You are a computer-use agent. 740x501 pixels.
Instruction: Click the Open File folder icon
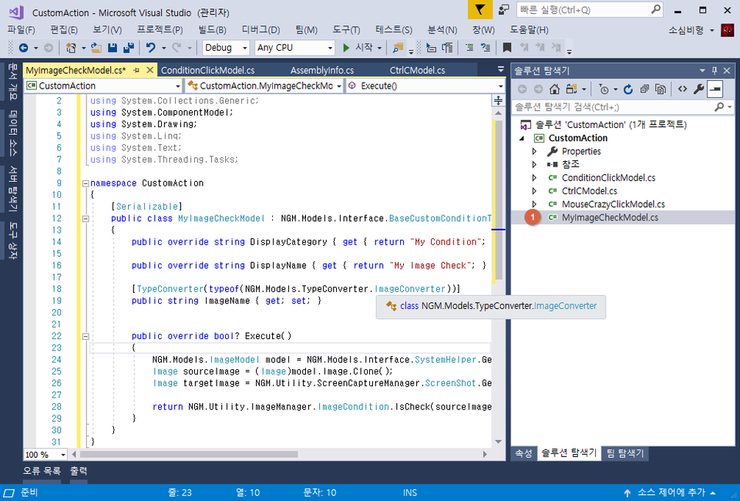[x=96, y=48]
